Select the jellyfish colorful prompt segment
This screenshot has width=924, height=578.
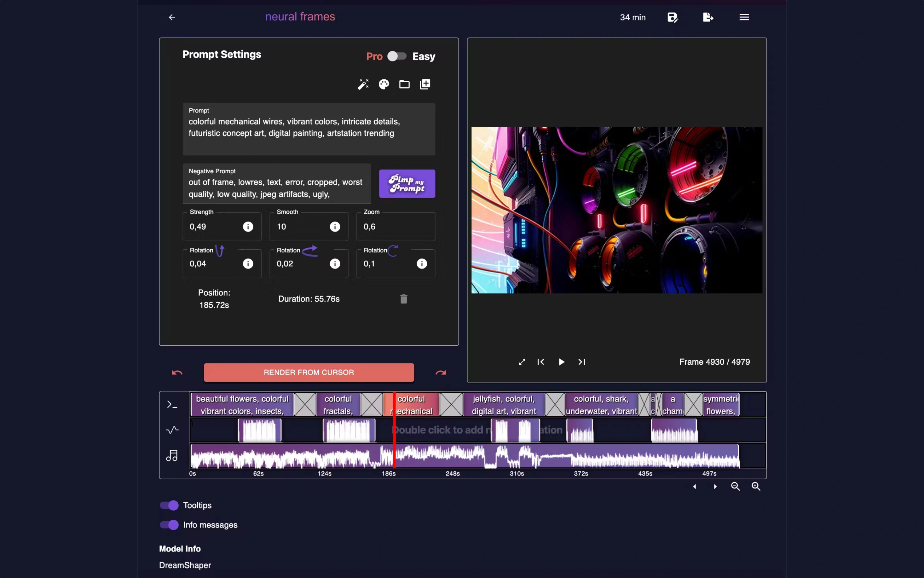tap(503, 404)
